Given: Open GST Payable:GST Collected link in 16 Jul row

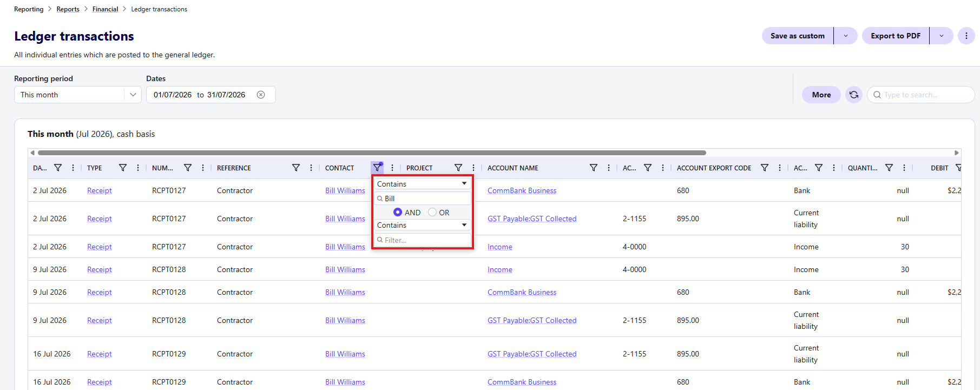Looking at the screenshot, I should (532, 354).
